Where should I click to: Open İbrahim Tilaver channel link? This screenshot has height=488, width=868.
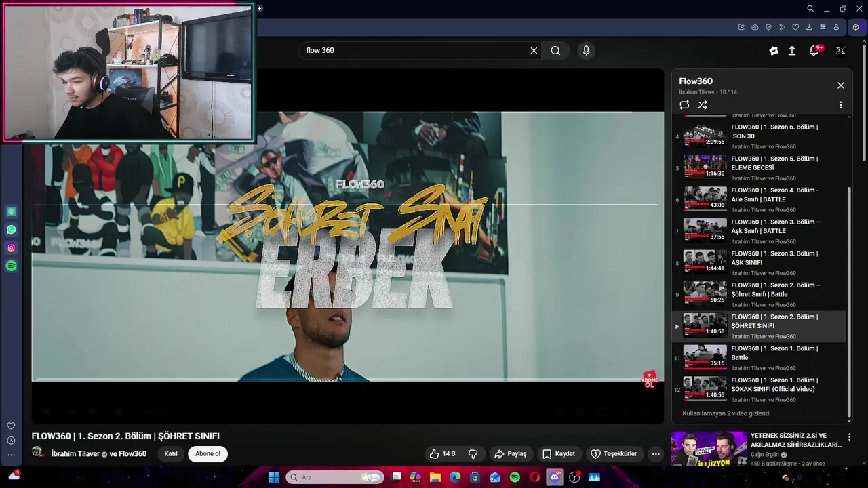[75, 453]
